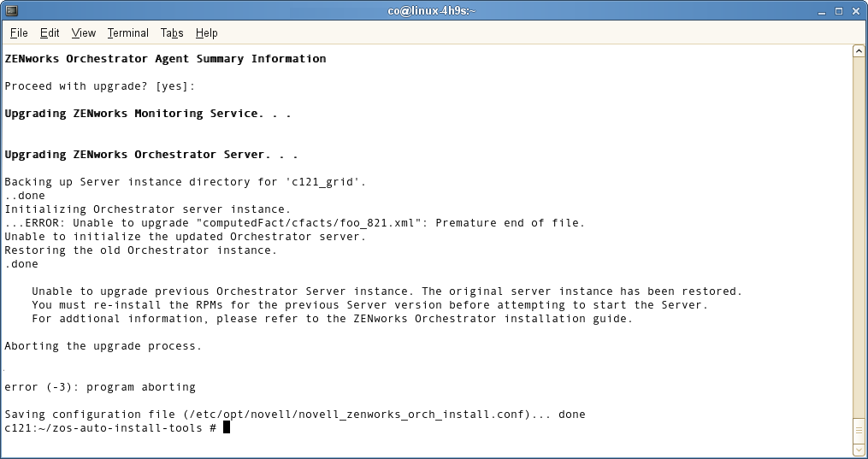The height and width of the screenshot is (459, 868).
Task: Close the terminal window
Action: (x=856, y=10)
